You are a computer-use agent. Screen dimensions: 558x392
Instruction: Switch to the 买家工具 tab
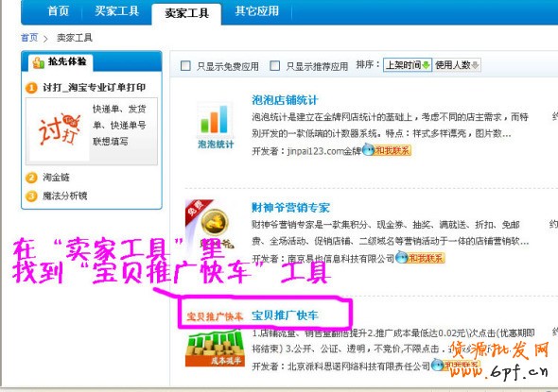pos(116,11)
